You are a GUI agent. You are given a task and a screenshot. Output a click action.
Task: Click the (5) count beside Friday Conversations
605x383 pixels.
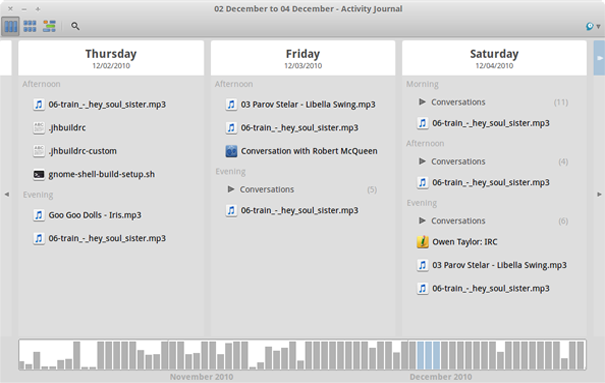(372, 189)
